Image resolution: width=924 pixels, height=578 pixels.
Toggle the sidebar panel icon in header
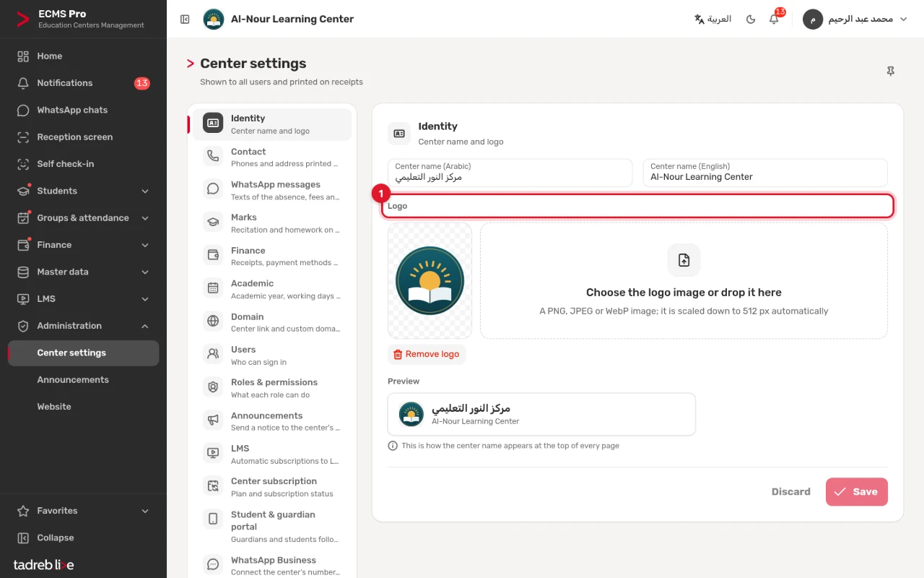tap(185, 20)
